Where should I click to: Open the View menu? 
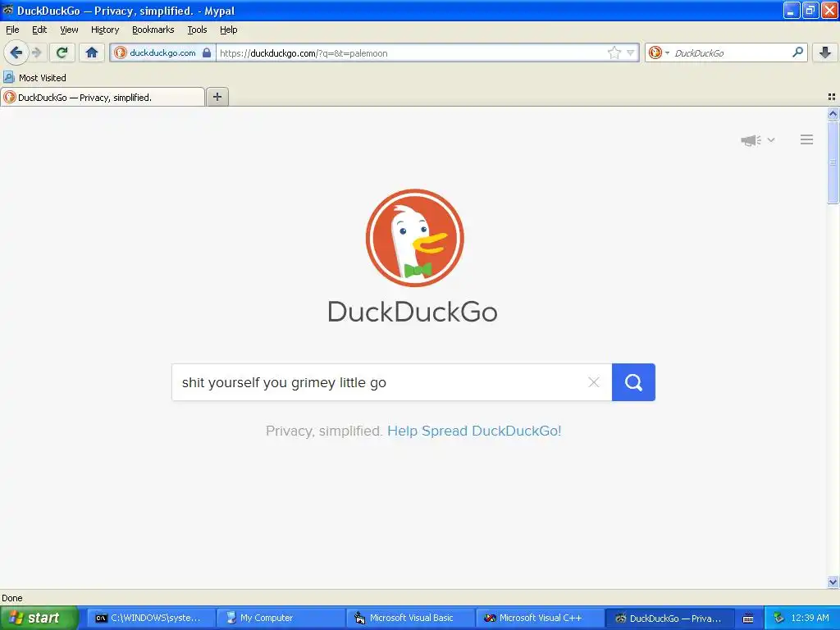point(69,30)
